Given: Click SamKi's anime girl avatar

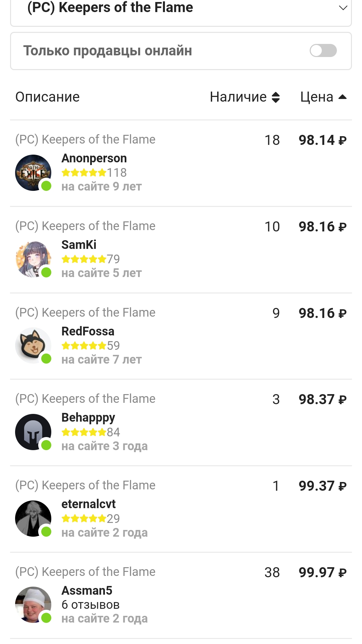Looking at the screenshot, I should 33,259.
